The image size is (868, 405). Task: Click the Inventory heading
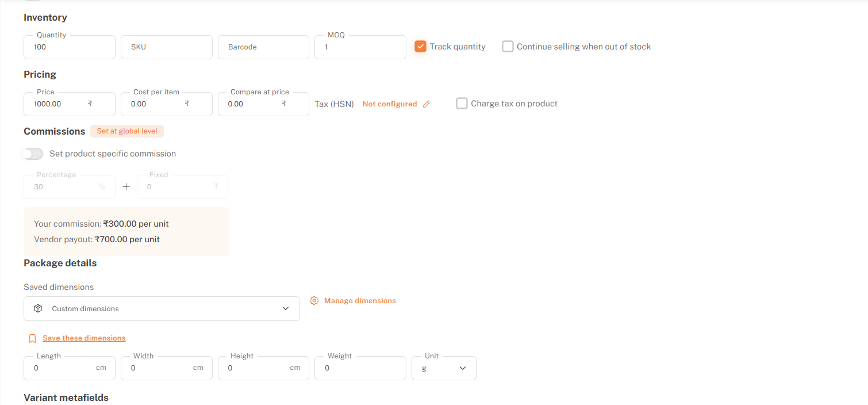(x=45, y=18)
